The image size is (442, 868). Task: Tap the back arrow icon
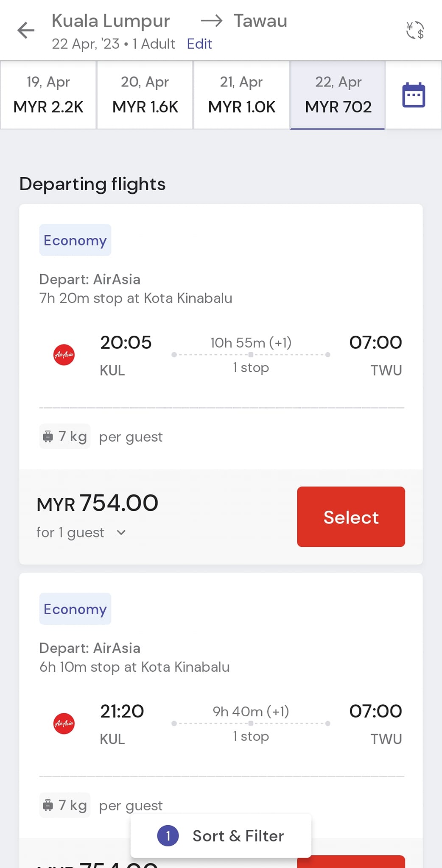(26, 31)
